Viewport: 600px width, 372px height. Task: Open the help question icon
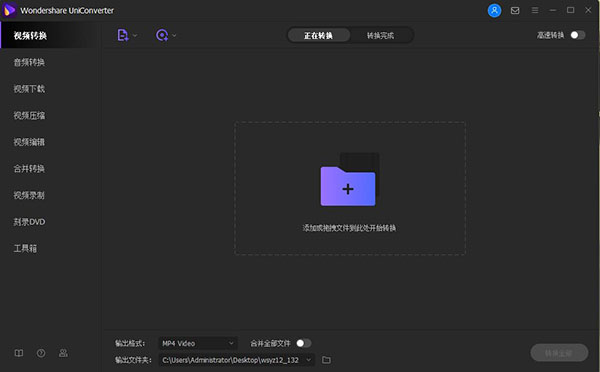[41, 353]
